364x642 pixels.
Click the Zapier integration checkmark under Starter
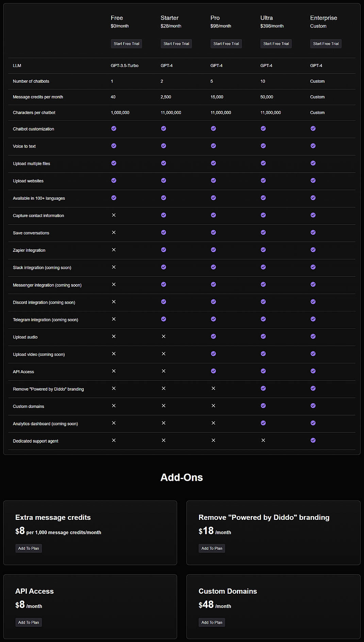pyautogui.click(x=164, y=249)
